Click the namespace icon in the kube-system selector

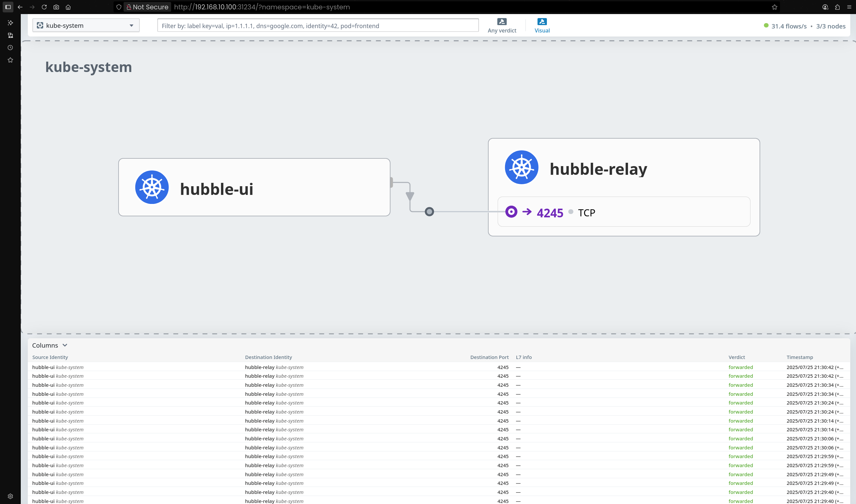(x=40, y=25)
